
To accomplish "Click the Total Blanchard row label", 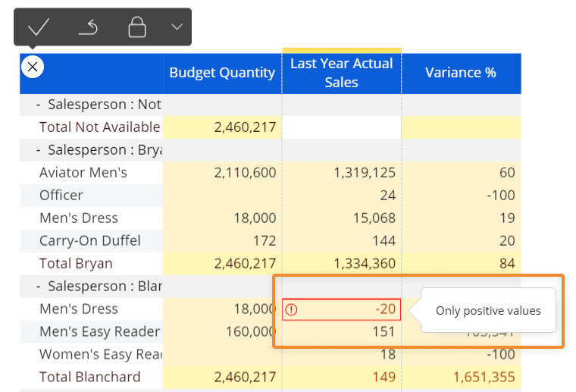I will tap(89, 378).
